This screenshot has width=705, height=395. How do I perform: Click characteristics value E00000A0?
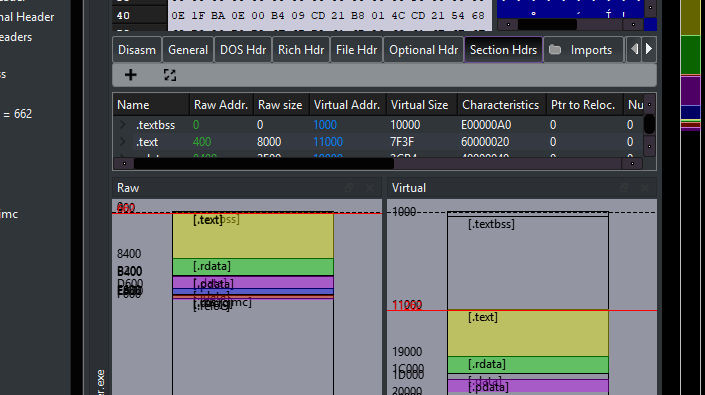[486, 125]
